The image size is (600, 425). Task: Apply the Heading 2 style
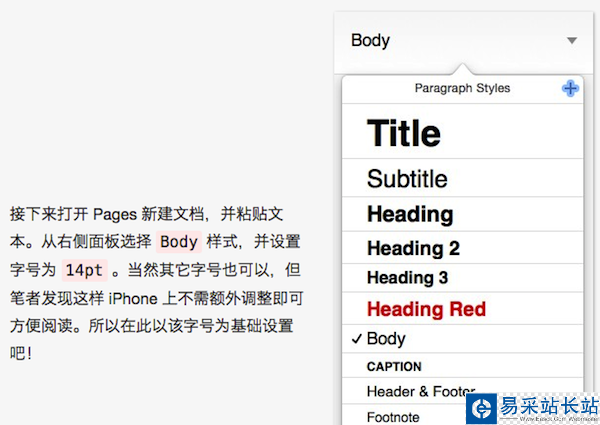pyautogui.click(x=463, y=248)
